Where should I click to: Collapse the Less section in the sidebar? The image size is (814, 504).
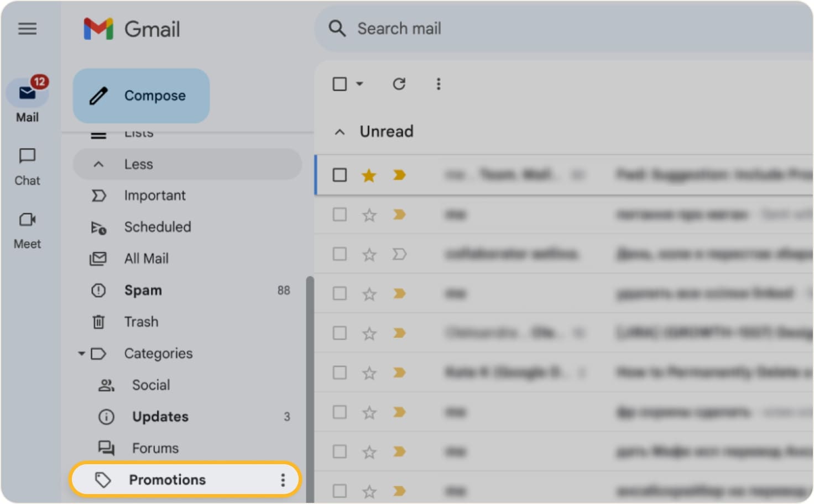pos(138,164)
